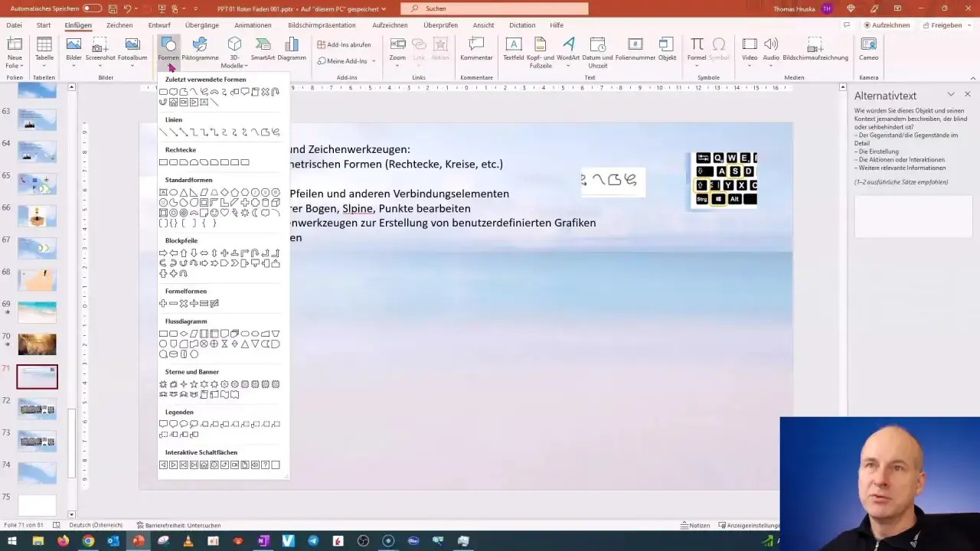Pick the heart shape in Standardformen
This screenshot has width=980, height=551.
(x=224, y=213)
